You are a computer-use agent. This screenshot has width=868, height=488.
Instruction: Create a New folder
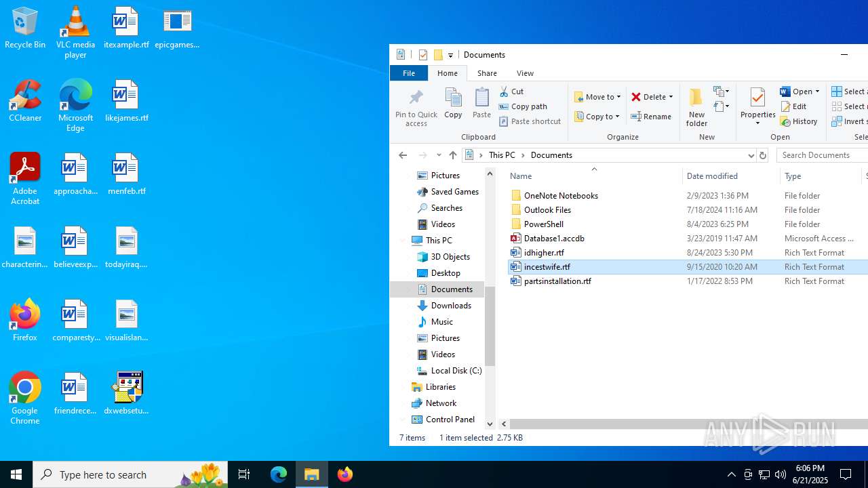click(x=696, y=107)
